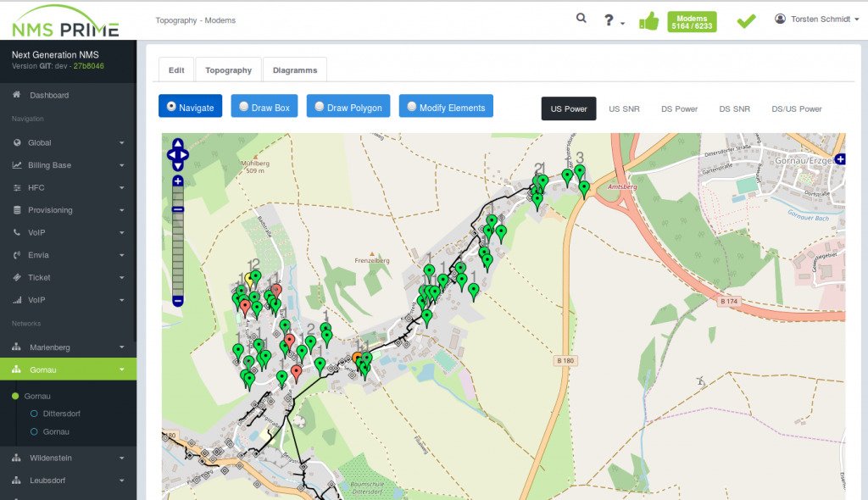Click the yellow modem marker on map

coord(250,279)
